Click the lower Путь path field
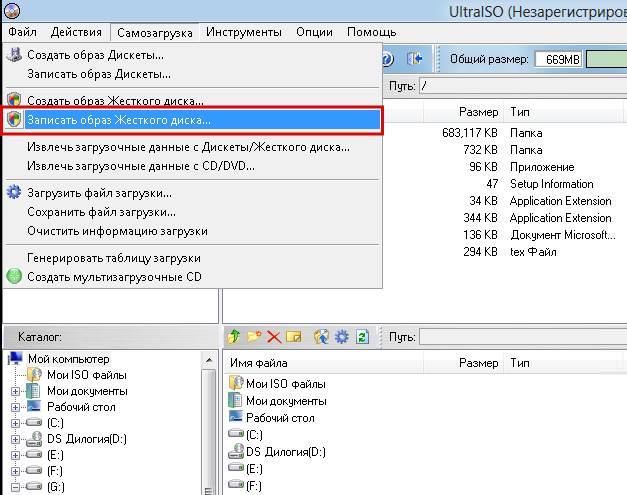Image resolution: width=627 pixels, height=495 pixels. click(x=523, y=337)
